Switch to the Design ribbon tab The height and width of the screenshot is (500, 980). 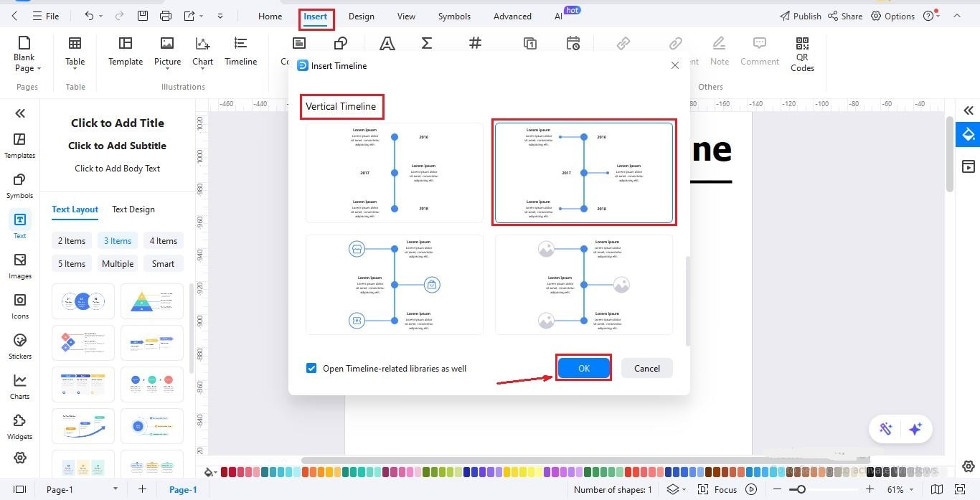tap(361, 16)
